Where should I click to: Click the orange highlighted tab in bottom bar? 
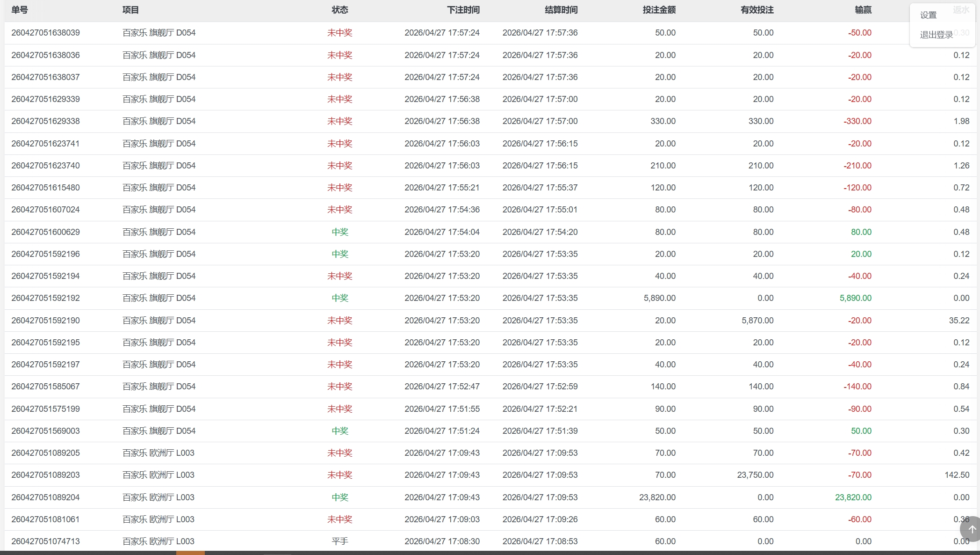(190, 553)
